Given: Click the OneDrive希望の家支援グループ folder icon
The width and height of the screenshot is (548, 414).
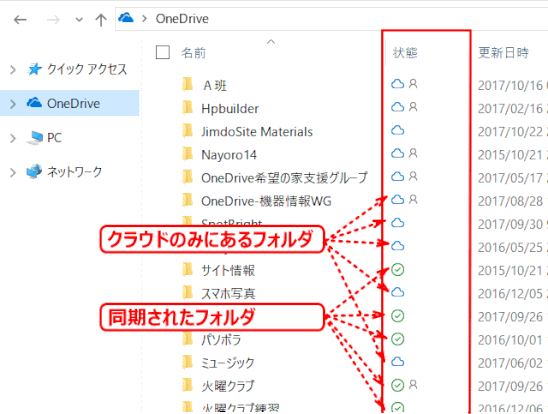Looking at the screenshot, I should point(188,177).
